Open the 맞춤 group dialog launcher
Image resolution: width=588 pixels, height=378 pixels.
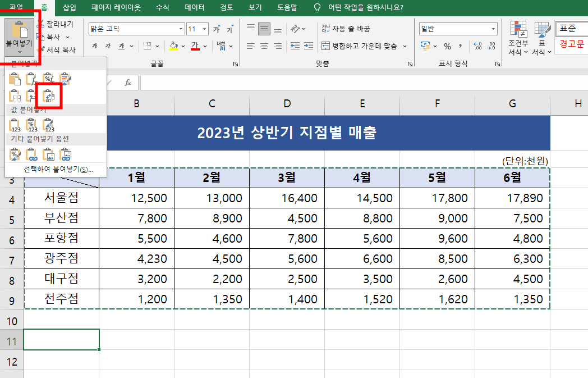tap(410, 64)
